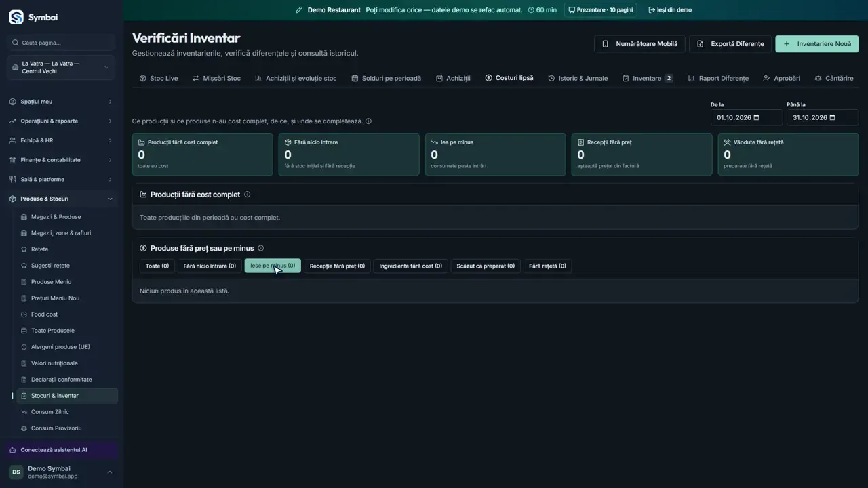Filter products by Toate (0)
The width and height of the screenshot is (868, 488).
(157, 266)
